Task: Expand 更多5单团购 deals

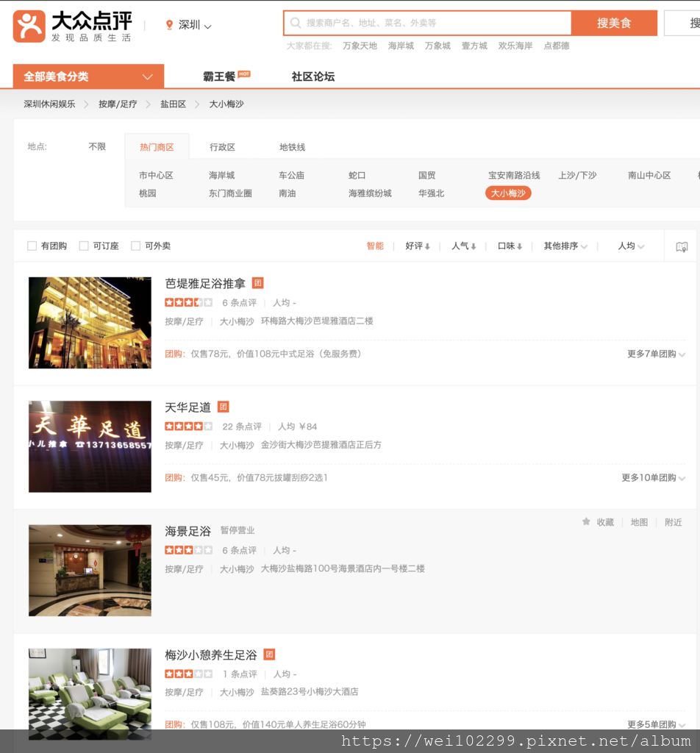Action: click(656, 724)
